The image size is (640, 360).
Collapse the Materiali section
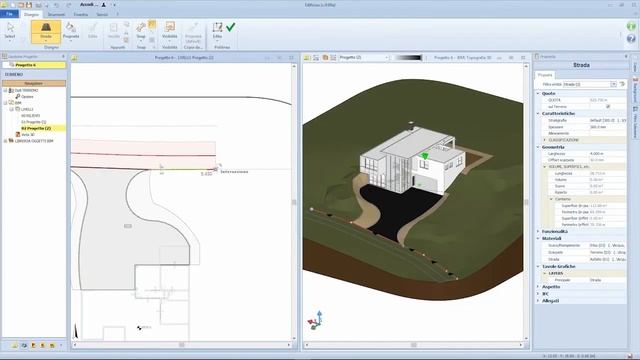[538, 238]
